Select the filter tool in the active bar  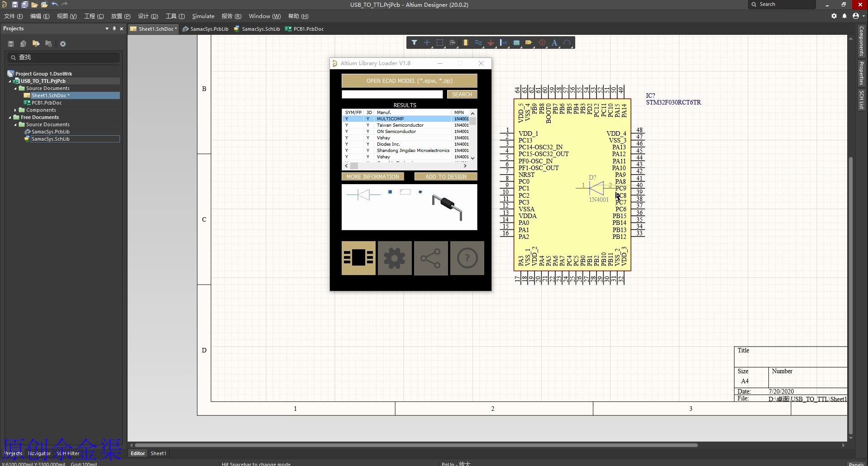click(x=414, y=43)
